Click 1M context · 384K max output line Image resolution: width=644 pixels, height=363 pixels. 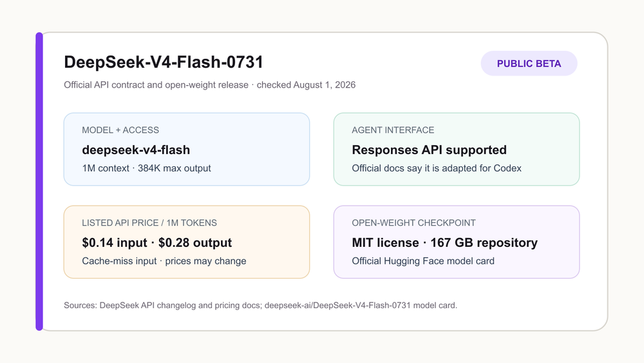coord(146,168)
